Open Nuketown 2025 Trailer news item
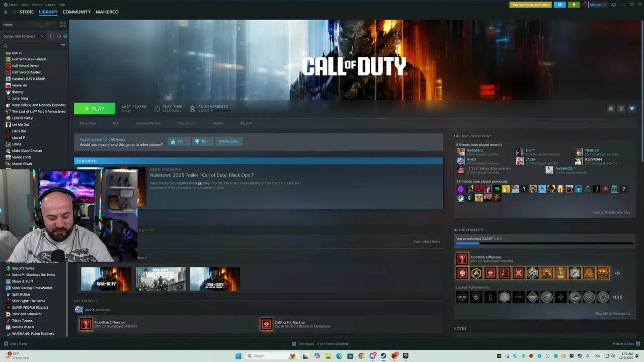The width and height of the screenshot is (644, 362). [202, 175]
